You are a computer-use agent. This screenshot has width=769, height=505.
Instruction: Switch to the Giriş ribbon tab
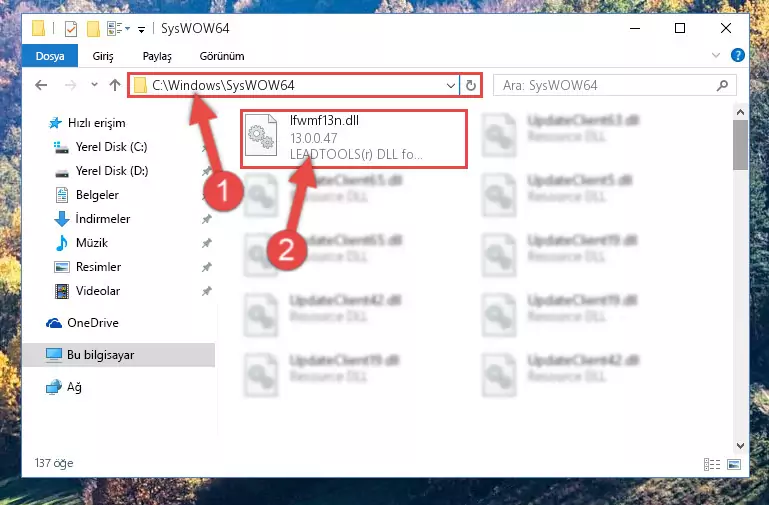pos(103,56)
